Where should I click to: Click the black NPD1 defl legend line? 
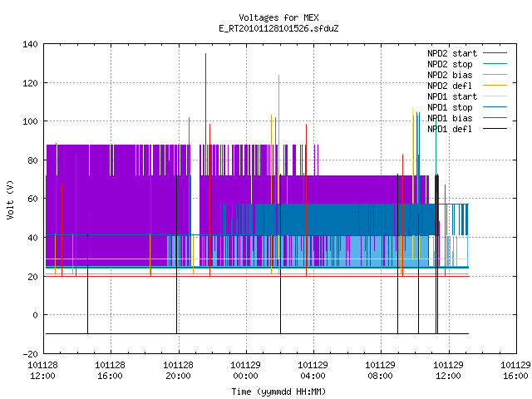[x=495, y=129]
